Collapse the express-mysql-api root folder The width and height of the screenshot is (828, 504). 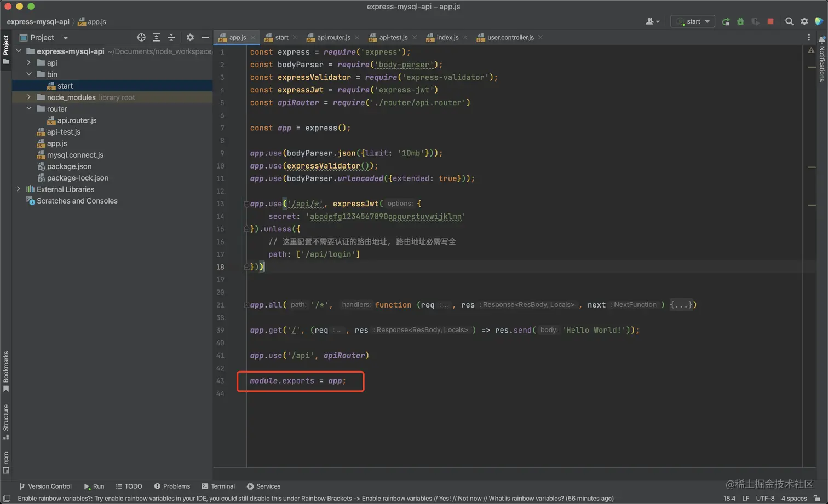[x=19, y=51]
